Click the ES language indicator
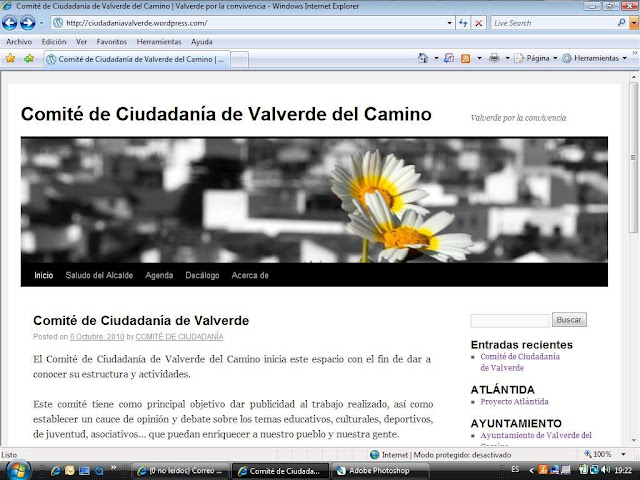The image size is (640, 480). tap(515, 469)
